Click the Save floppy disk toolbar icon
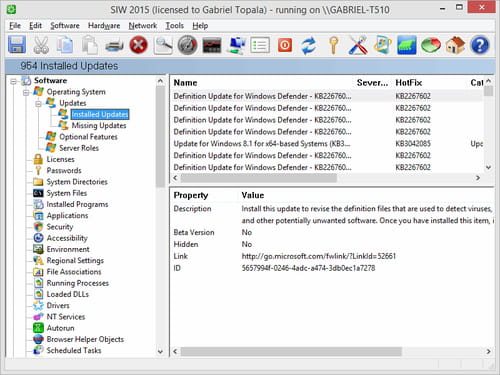The width and height of the screenshot is (500, 375). pyautogui.click(x=17, y=45)
